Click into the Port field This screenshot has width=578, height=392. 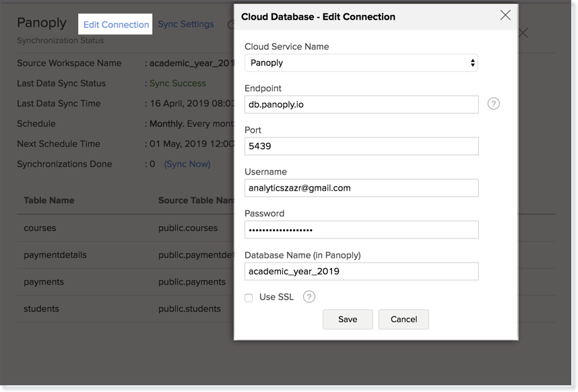point(361,146)
